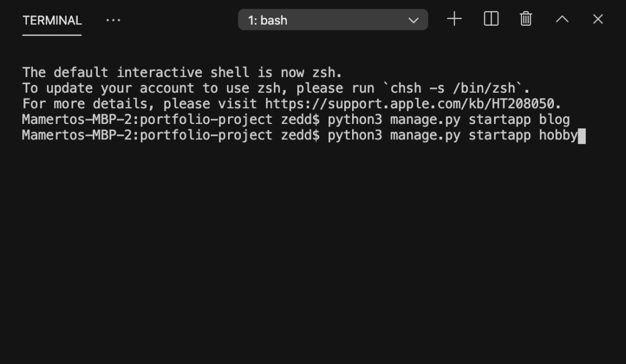Kill terminal with the trash icon

pos(526,19)
